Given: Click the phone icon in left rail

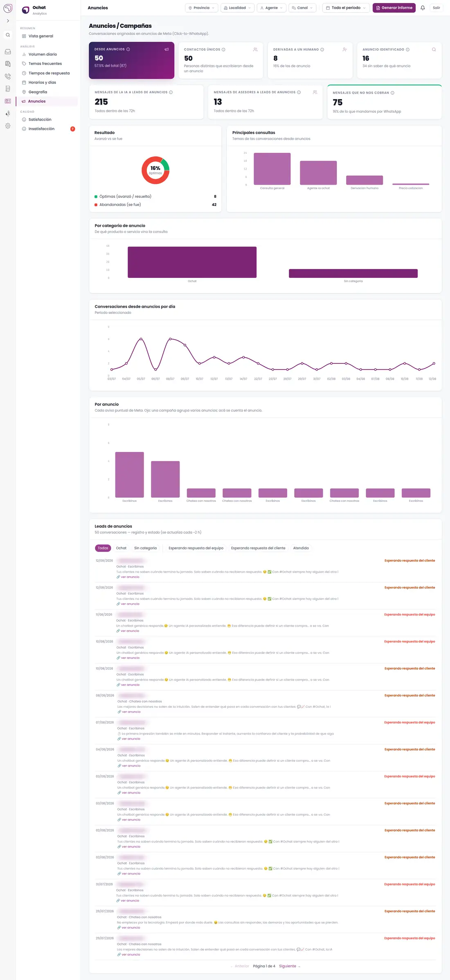Looking at the screenshot, I should (8, 76).
